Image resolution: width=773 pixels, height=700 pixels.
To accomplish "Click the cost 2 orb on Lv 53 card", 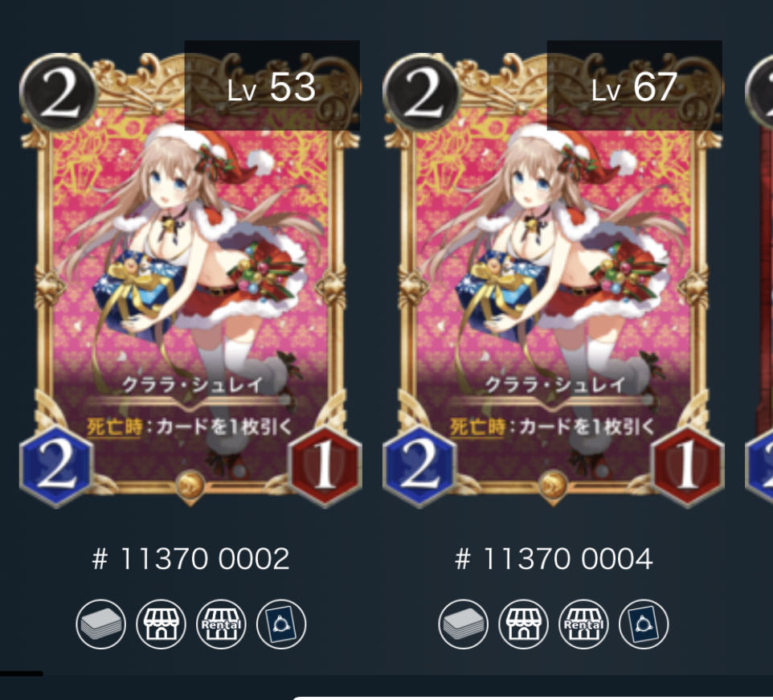I will coord(58,92).
